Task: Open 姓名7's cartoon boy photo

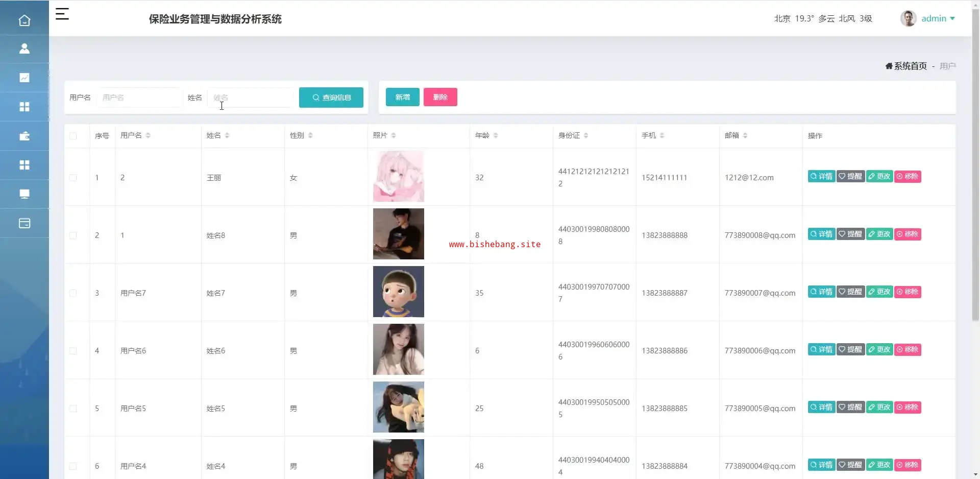Action: tap(399, 292)
